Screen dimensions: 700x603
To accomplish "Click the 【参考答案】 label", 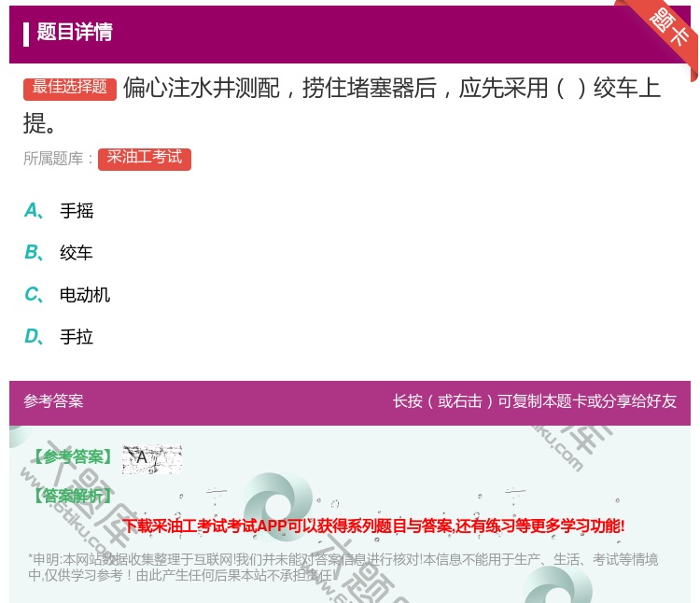I will 71,457.
